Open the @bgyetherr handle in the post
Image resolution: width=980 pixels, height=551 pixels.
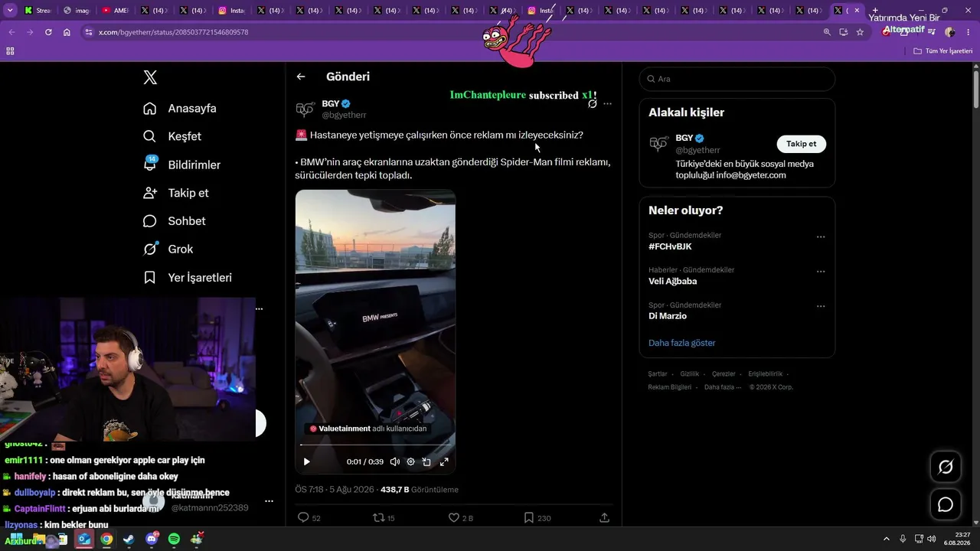pos(344,115)
